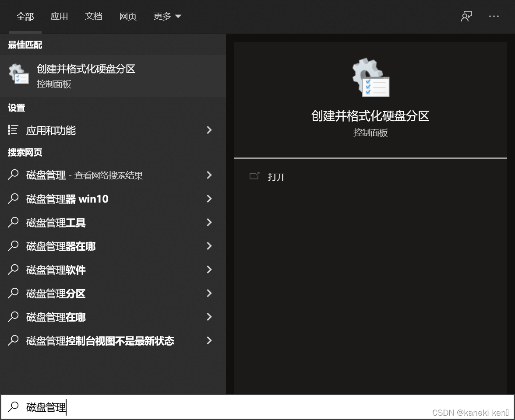This screenshot has height=420, width=515.
Task: Click 控制面板 subtitle under best match result
Action: click(x=54, y=84)
